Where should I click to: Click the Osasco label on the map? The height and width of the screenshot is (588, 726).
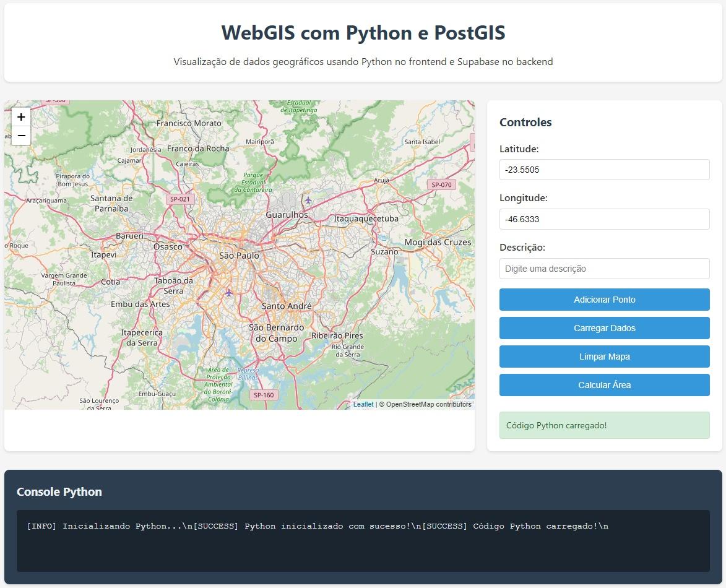coord(168,247)
